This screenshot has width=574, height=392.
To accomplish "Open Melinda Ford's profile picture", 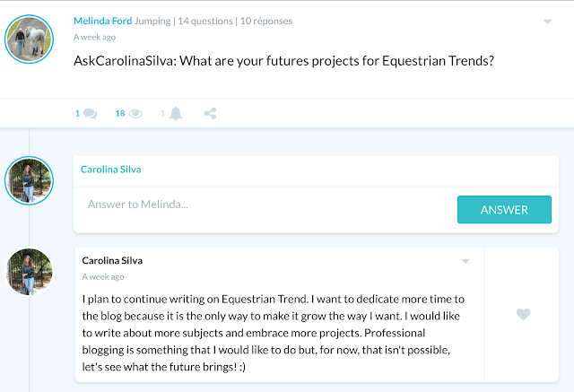I will pos(29,39).
